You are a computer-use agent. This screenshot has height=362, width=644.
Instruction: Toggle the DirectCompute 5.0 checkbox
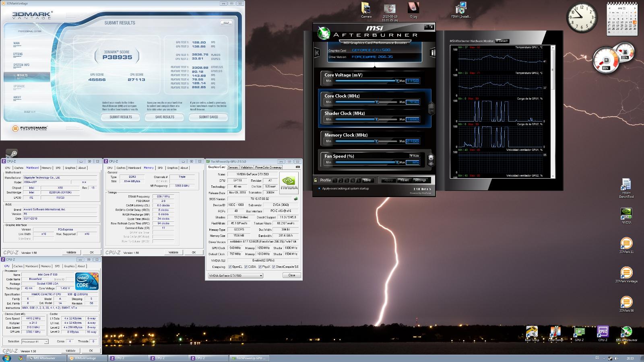[x=274, y=267]
